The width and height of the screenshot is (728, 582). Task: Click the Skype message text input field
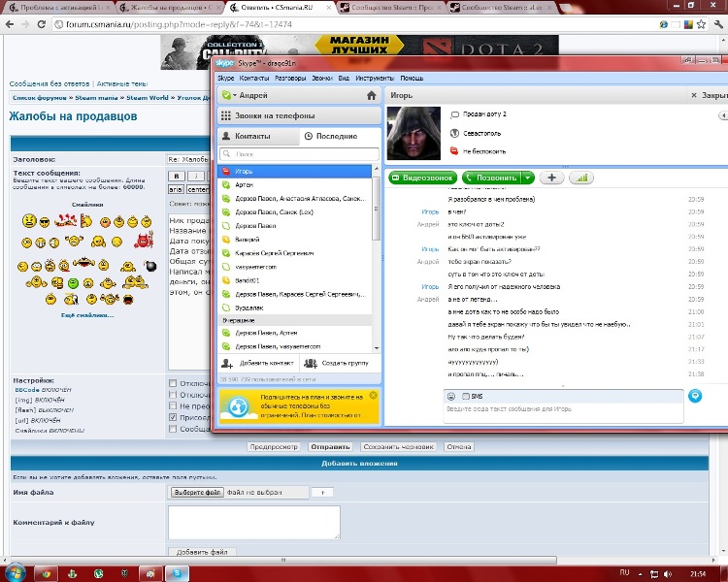click(563, 412)
